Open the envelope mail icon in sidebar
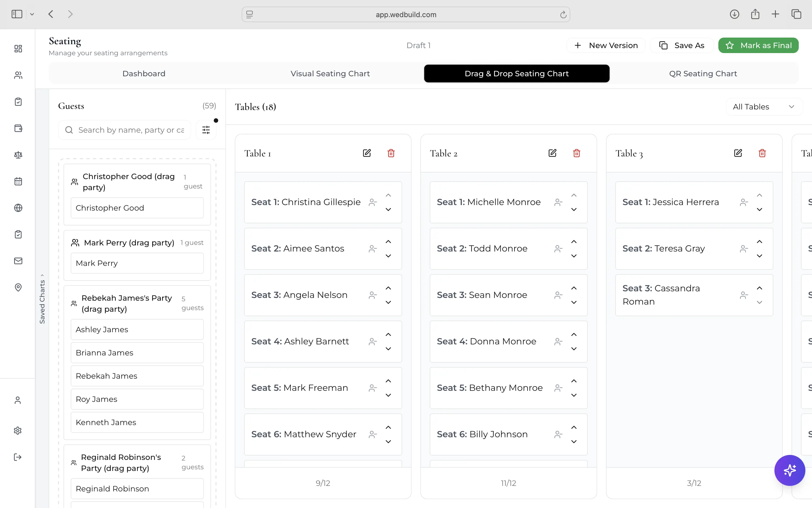Screen dimensions: 812x508 18,261
